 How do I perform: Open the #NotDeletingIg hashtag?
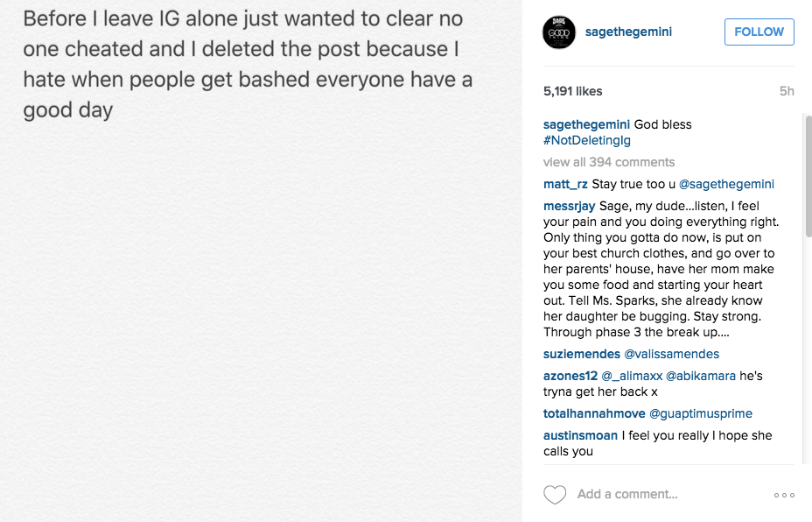click(587, 140)
